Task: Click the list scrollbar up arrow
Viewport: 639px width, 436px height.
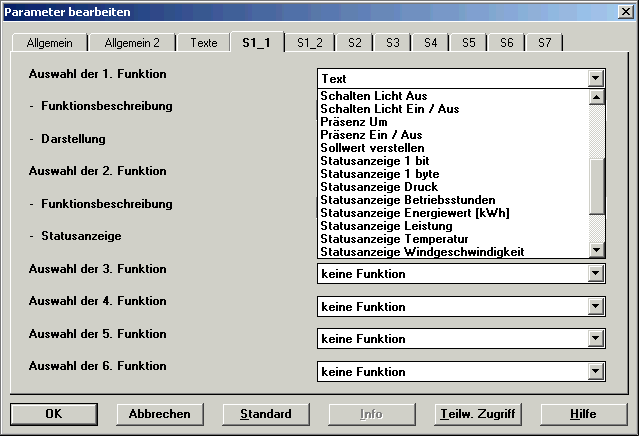Action: (596, 97)
